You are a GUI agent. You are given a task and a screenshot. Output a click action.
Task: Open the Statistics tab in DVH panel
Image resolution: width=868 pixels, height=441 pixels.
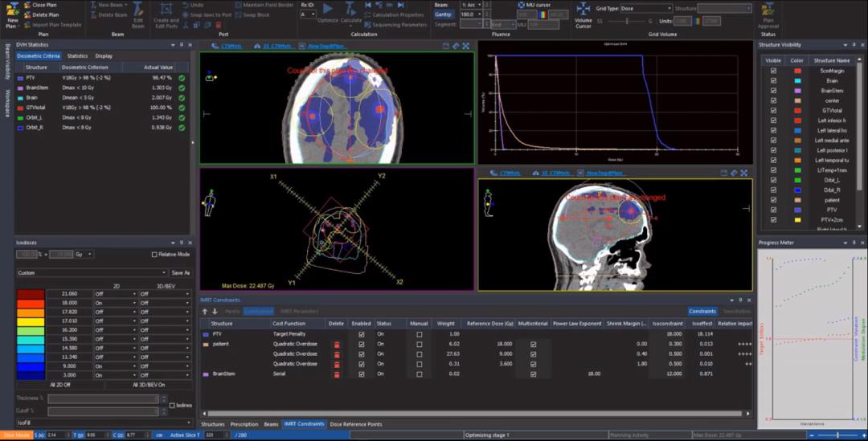point(77,56)
